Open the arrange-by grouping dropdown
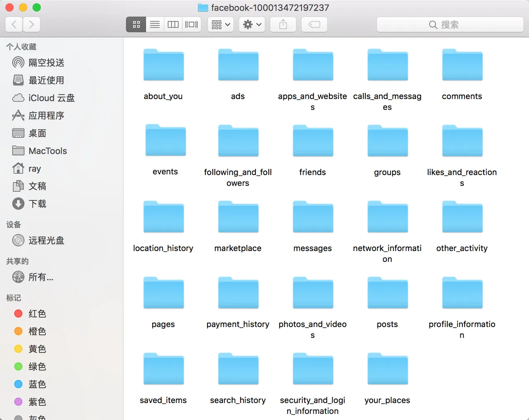Screen dimensions: 529x420 click(x=221, y=25)
